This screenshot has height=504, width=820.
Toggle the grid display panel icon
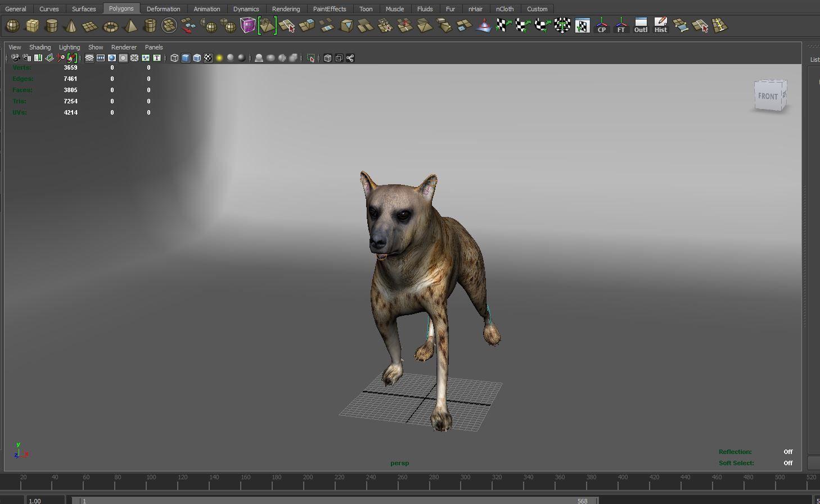point(89,58)
